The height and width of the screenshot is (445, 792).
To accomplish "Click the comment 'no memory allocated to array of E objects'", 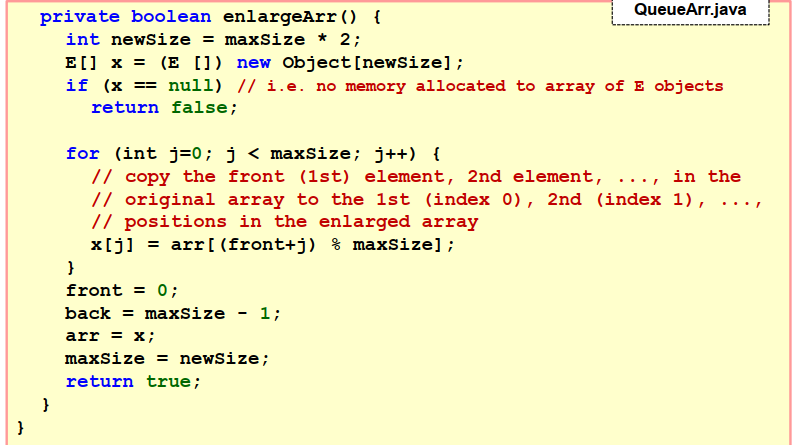I will [x=520, y=86].
